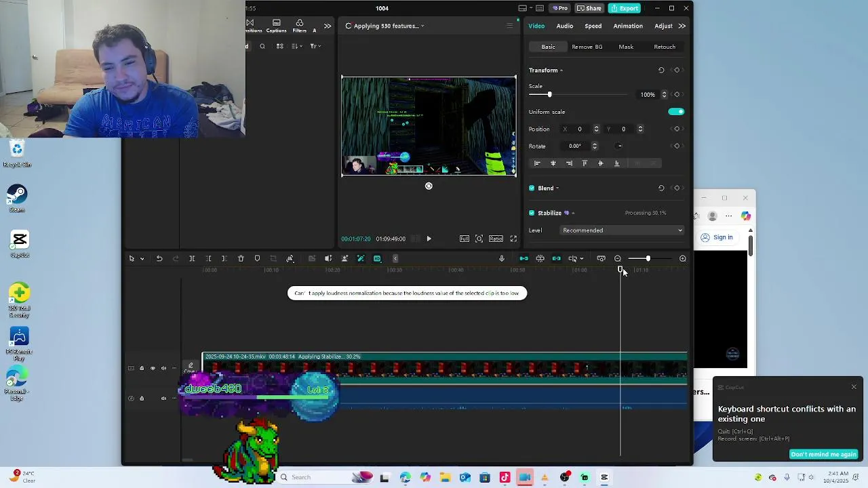Image resolution: width=868 pixels, height=488 pixels.
Task: Show more media panel tabs chevron
Action: click(x=328, y=26)
